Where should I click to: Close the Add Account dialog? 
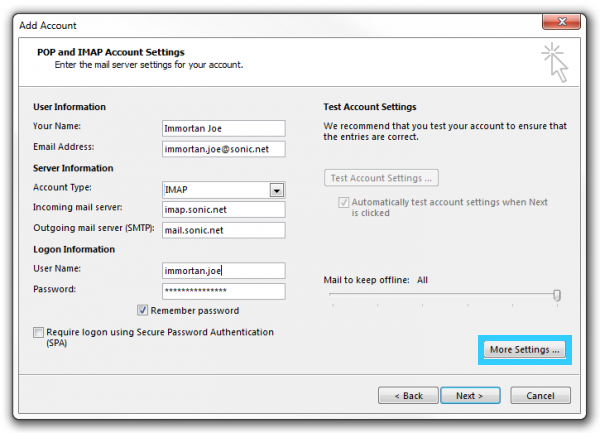(561, 22)
